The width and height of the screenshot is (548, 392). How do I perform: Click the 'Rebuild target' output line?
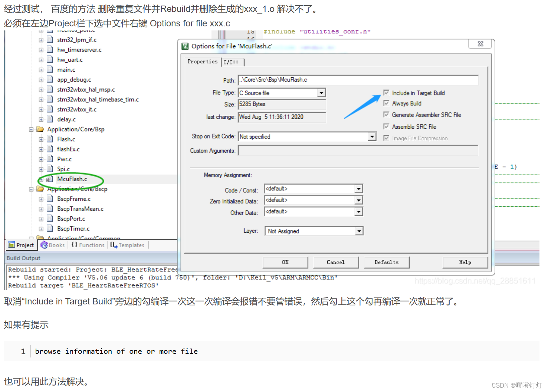83,285
